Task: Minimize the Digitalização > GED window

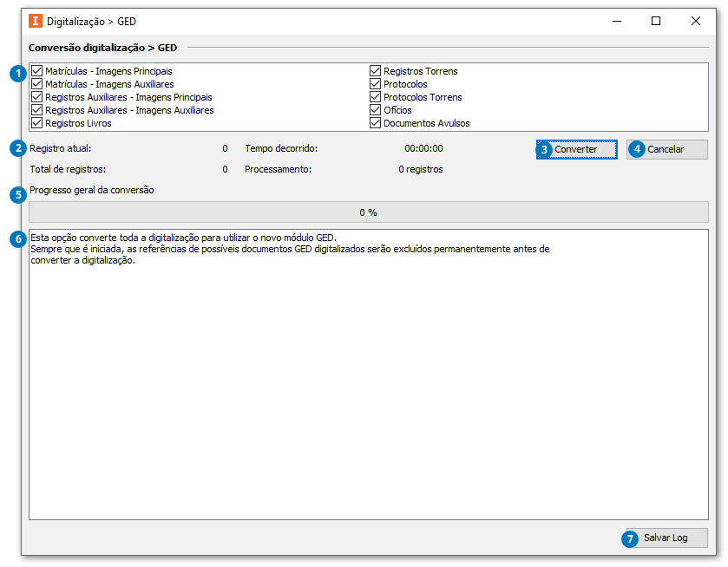Action: click(617, 22)
